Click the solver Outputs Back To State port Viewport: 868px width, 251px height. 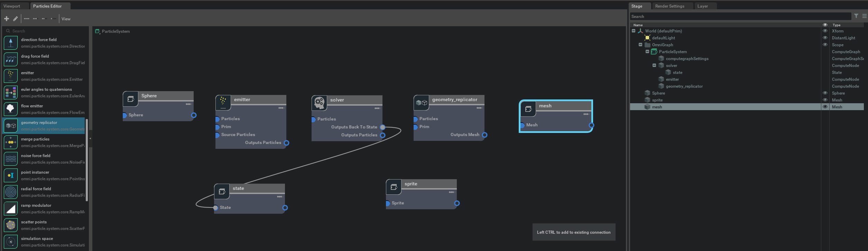click(x=382, y=127)
